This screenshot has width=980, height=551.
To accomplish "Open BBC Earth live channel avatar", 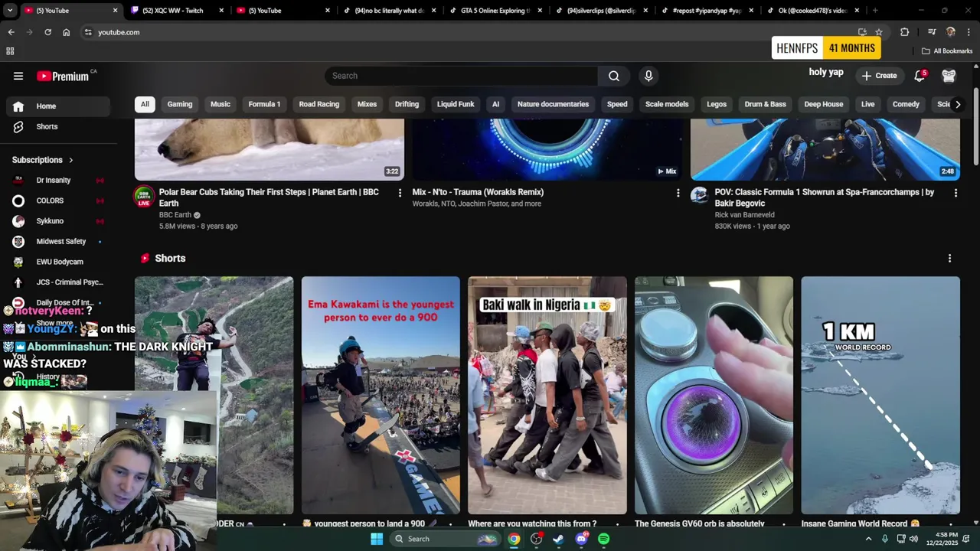I will [x=144, y=197].
